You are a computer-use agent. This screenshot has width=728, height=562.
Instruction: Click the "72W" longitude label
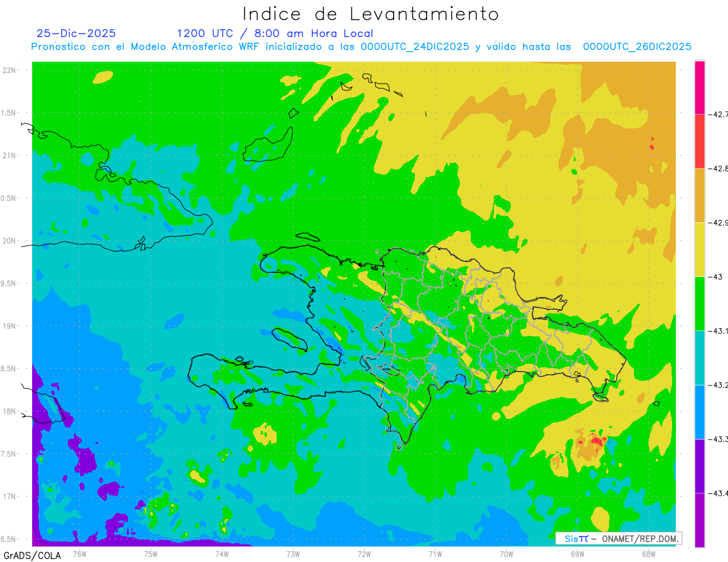364,554
